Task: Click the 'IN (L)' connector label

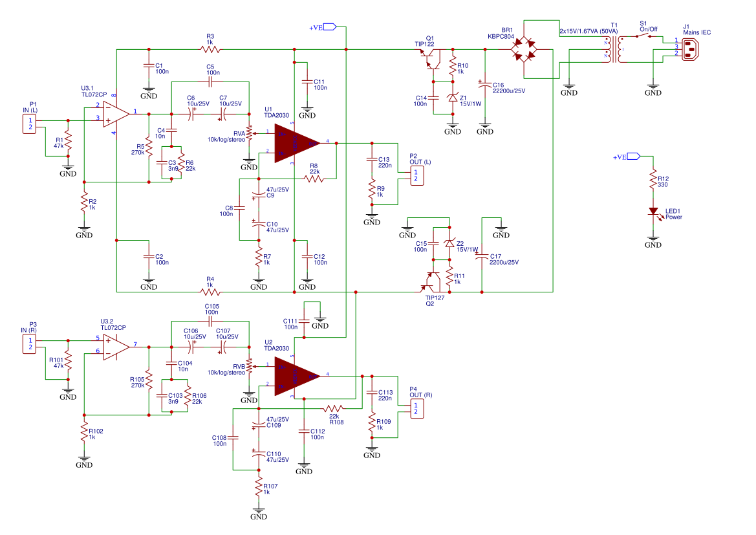Action: [30, 111]
